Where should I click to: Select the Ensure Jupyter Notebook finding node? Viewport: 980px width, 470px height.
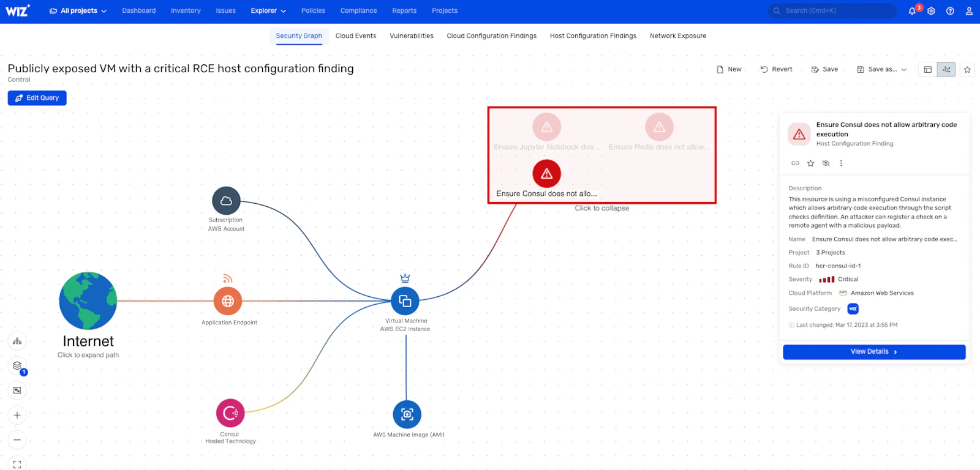coord(547,127)
